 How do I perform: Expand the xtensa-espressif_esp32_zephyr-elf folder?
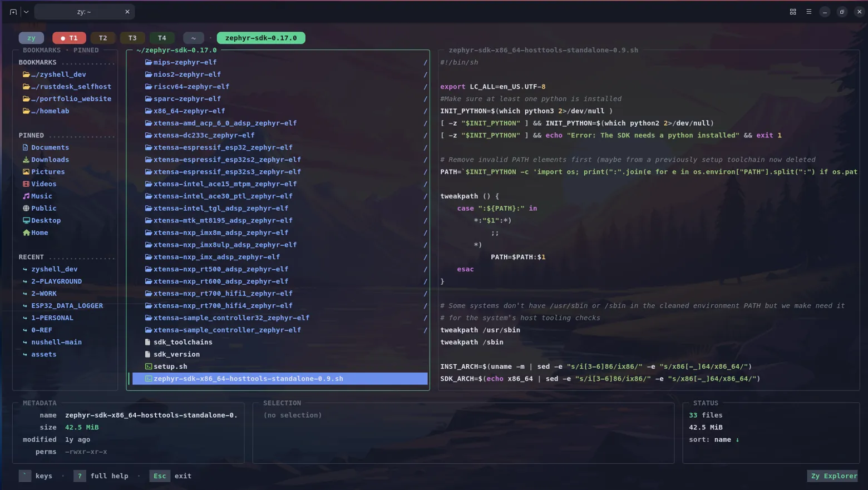click(x=223, y=147)
